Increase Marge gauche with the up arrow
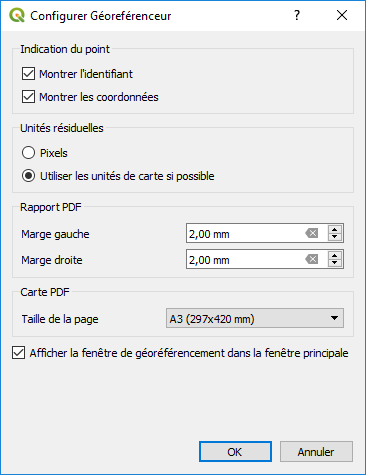This screenshot has width=366, height=475. coord(335,230)
